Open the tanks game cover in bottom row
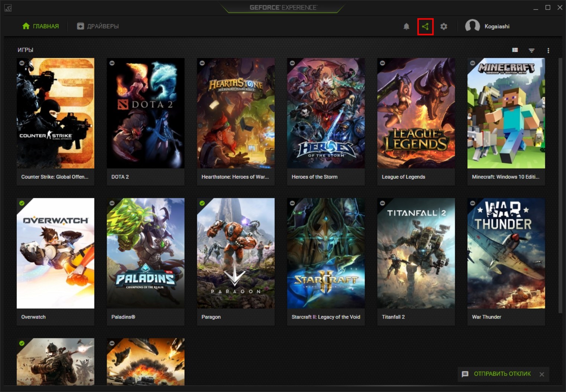 coord(146,362)
